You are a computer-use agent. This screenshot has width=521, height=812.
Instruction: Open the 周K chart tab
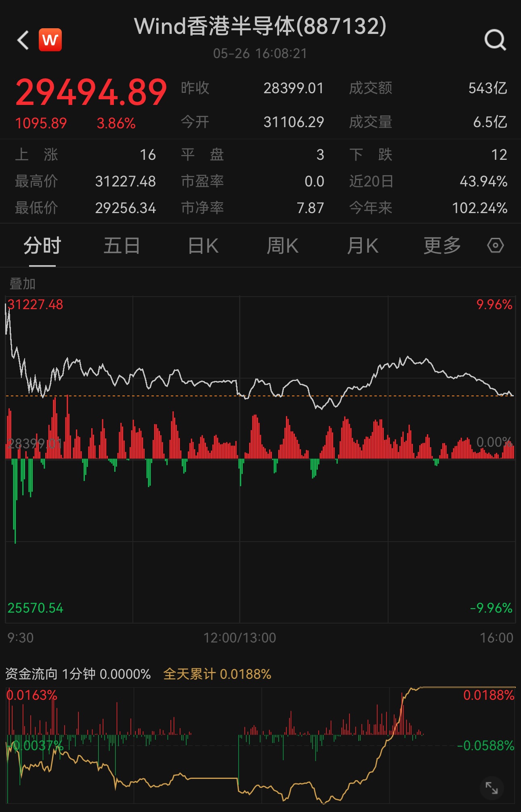point(283,245)
